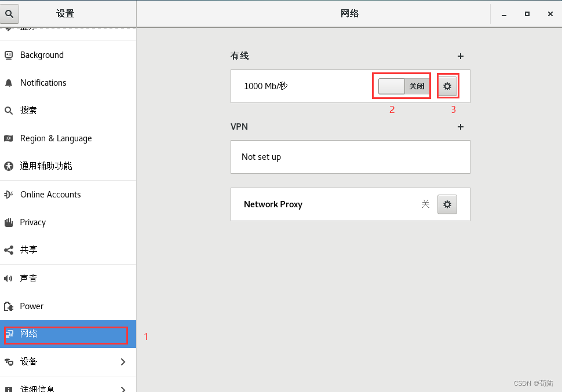Open Background settings
The height and width of the screenshot is (392, 562).
[68, 55]
